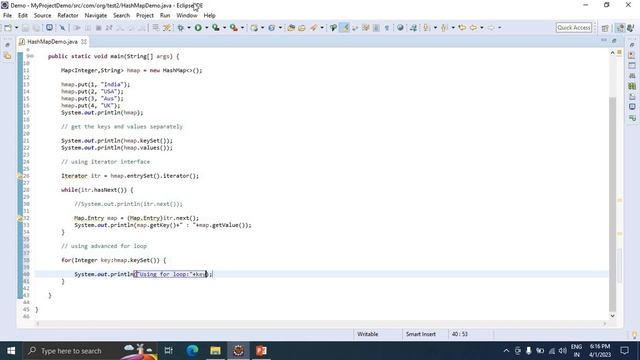The width and height of the screenshot is (640, 360).
Task: Toggle Show Whitespace Characters pilcrow icon
Action: click(387, 28)
